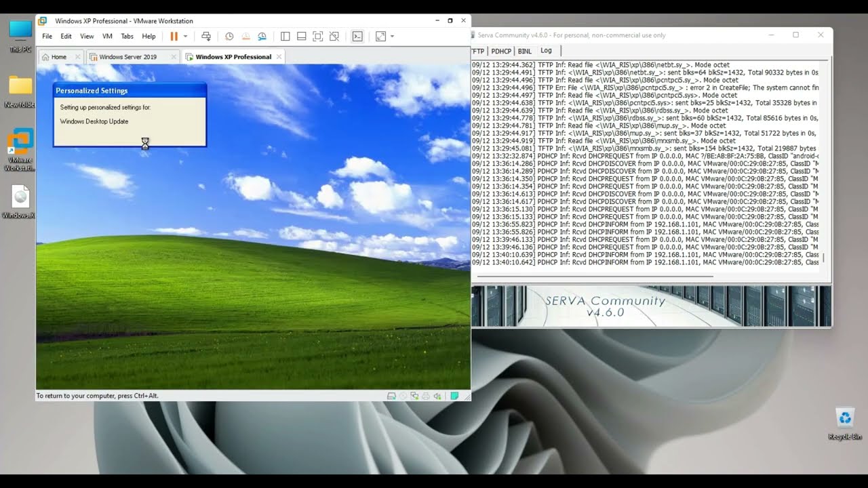868x488 pixels.
Task: Close the Windows Server 2019 tab
Action: 174,57
